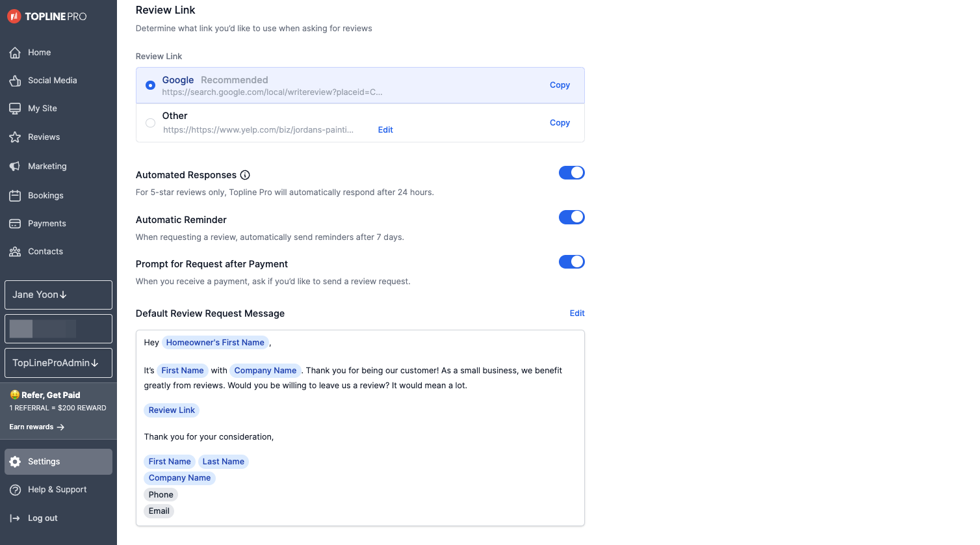Click the info icon beside Automated Responses
Image resolution: width=980 pixels, height=545 pixels.
(x=245, y=175)
